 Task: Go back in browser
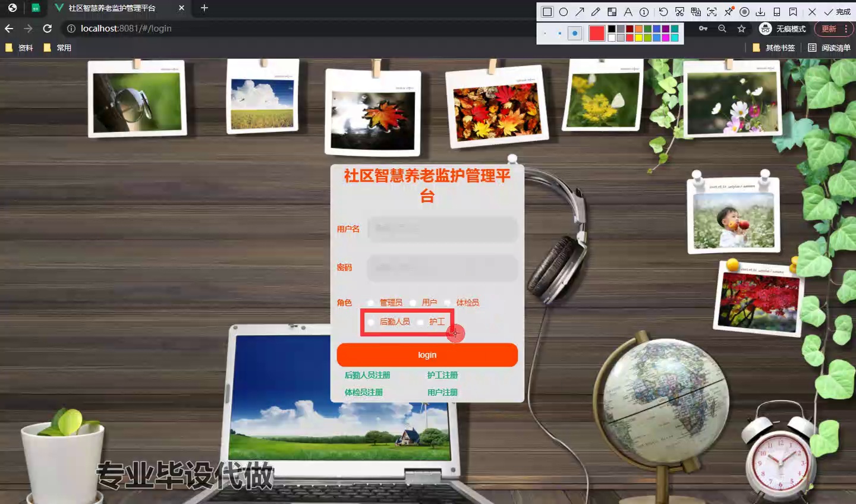click(x=9, y=29)
